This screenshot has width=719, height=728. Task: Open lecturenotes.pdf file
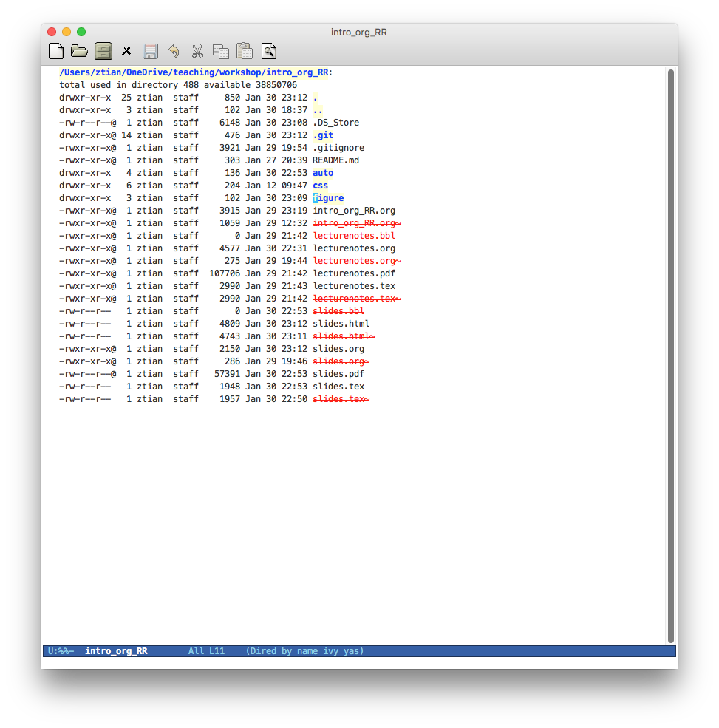click(x=354, y=273)
